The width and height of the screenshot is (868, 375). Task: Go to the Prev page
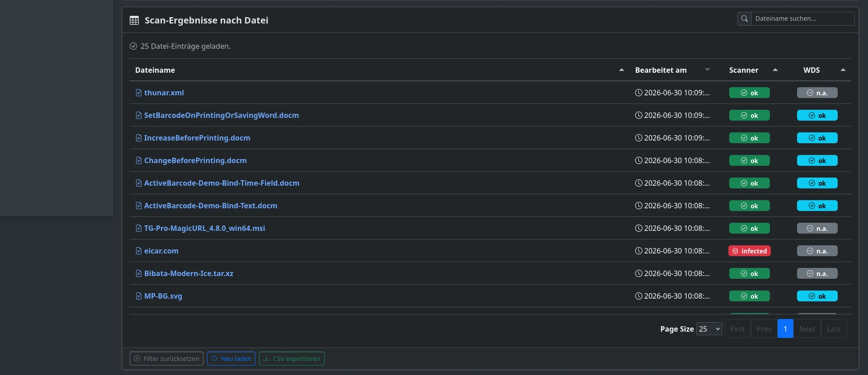pos(764,329)
